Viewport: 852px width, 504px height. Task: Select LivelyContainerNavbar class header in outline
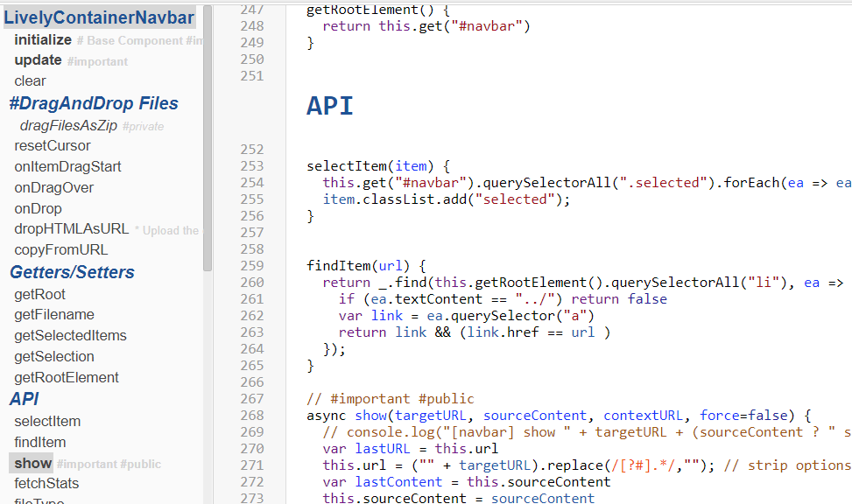[99, 17]
